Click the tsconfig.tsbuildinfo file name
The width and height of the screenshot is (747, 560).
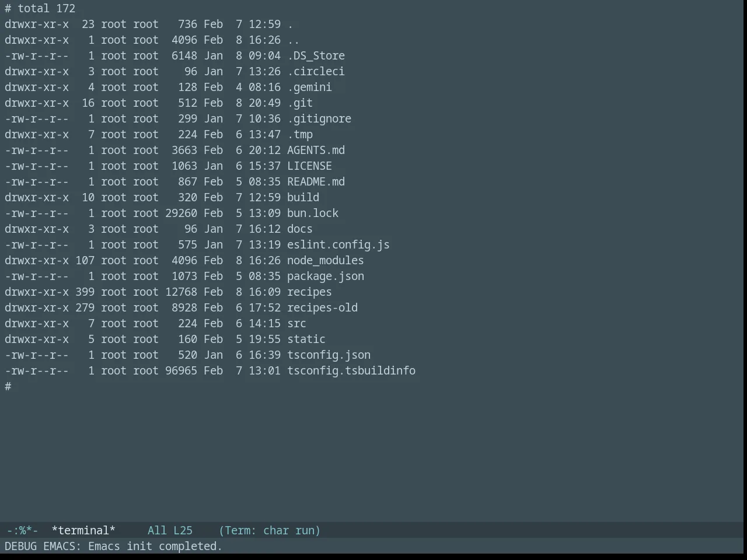point(351,371)
